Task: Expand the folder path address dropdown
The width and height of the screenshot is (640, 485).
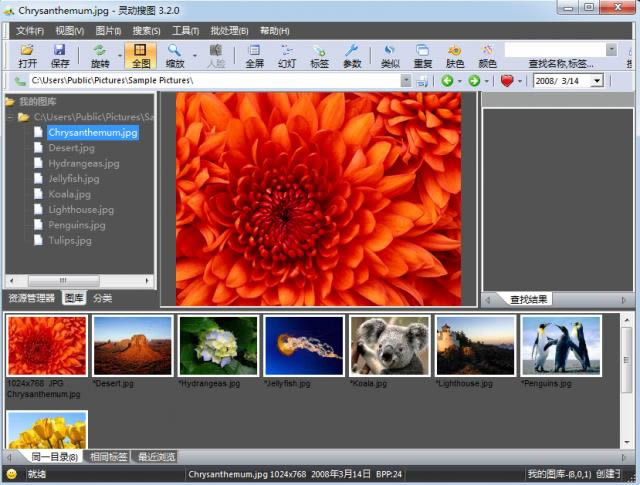Action: (x=405, y=80)
